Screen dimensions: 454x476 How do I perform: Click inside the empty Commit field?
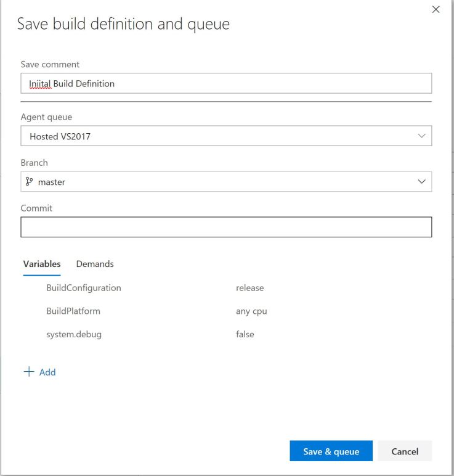pyautogui.click(x=225, y=228)
